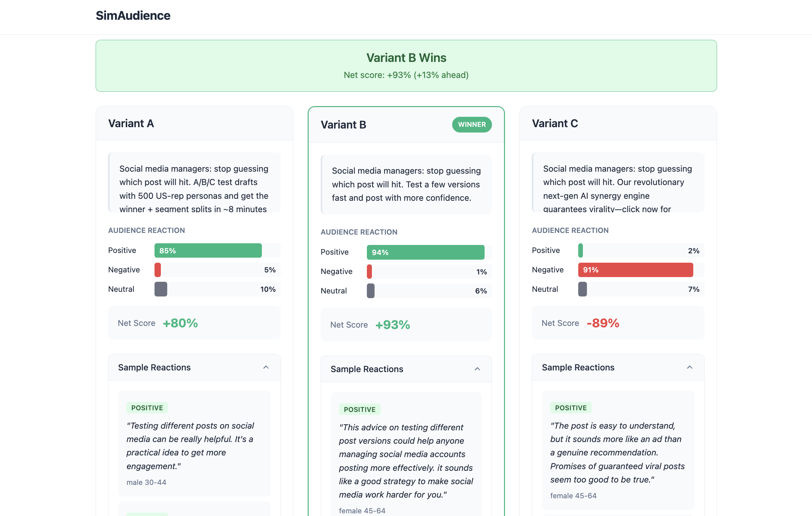Image resolution: width=812 pixels, height=516 pixels.
Task: Collapse Variant A Sample Reactions chevron
Action: [266, 367]
